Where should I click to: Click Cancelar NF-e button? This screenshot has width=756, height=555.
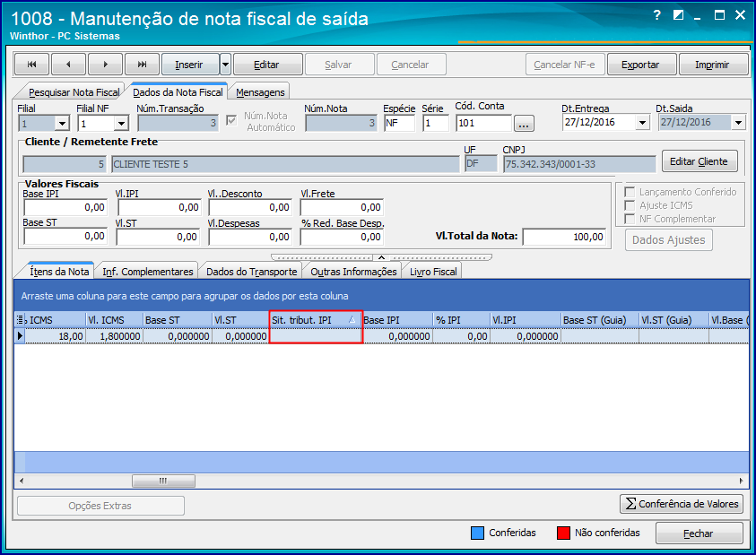click(x=564, y=65)
